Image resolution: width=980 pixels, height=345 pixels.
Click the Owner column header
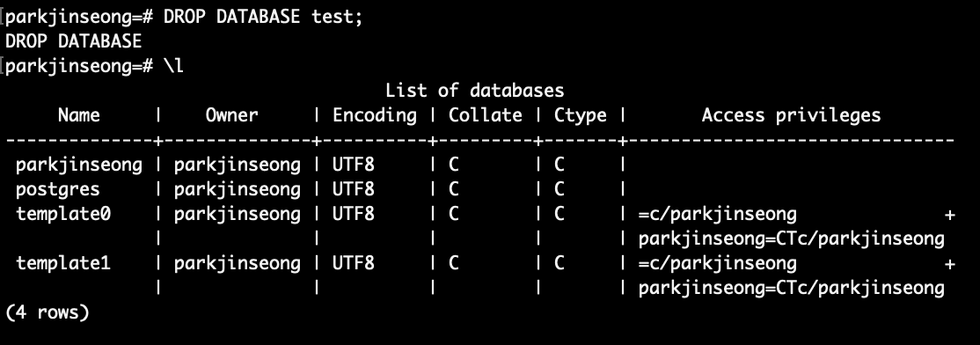click(231, 115)
